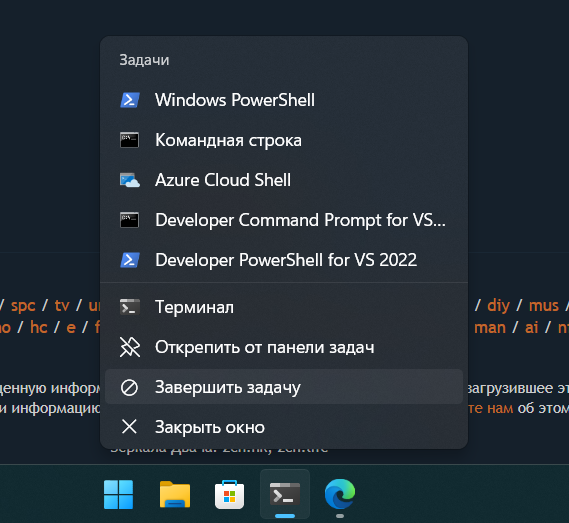The height and width of the screenshot is (523, 569).
Task: Click the Терминал icon in jump list
Action: (130, 307)
